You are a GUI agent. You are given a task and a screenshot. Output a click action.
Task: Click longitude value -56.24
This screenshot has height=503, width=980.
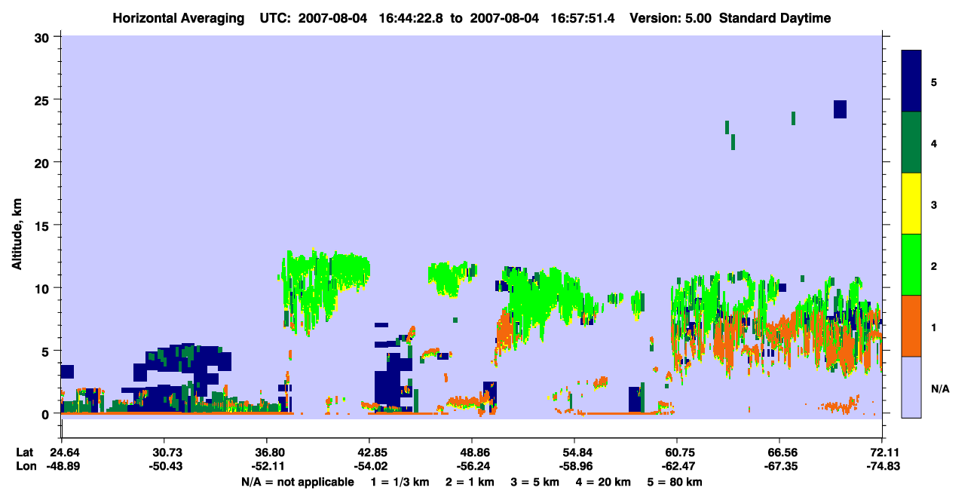pyautogui.click(x=472, y=467)
